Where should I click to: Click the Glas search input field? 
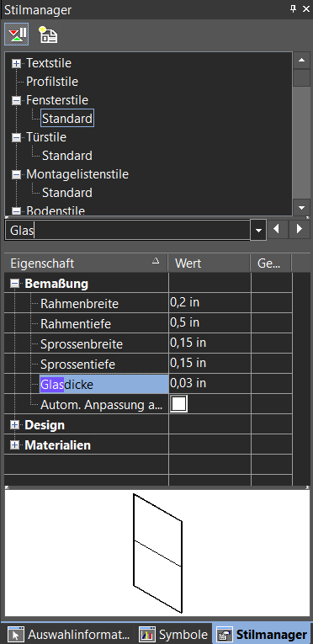[x=127, y=230]
